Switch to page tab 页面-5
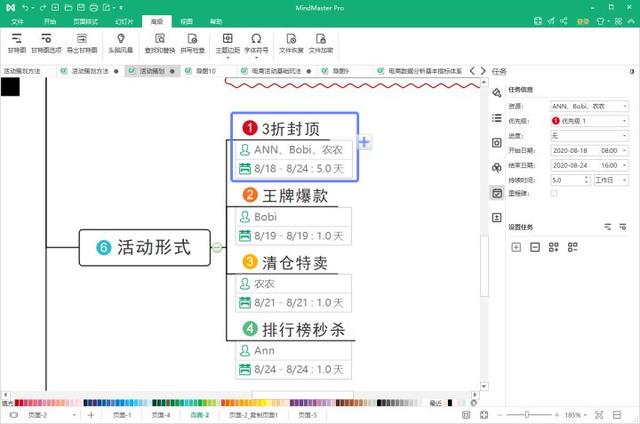Viewport: 640px width, 424px height. 307,415
